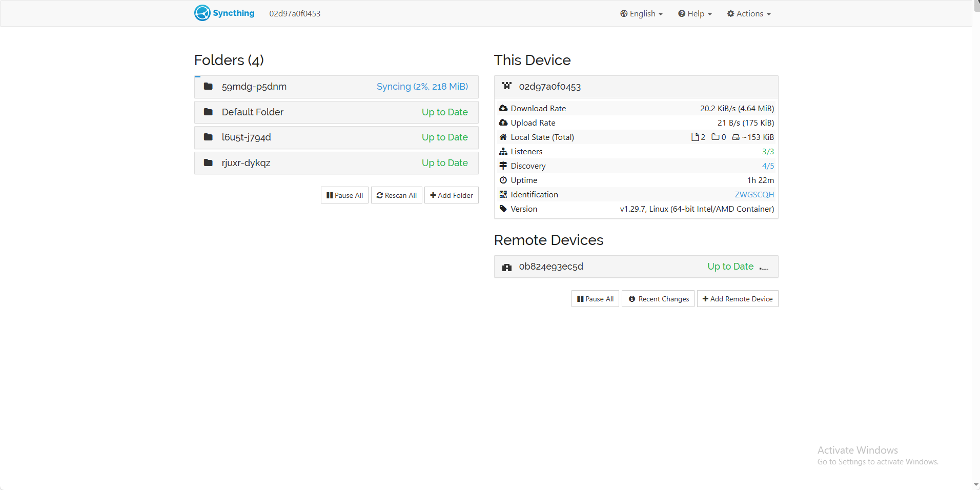Click the Add Folder button
980x490 pixels.
click(x=452, y=195)
